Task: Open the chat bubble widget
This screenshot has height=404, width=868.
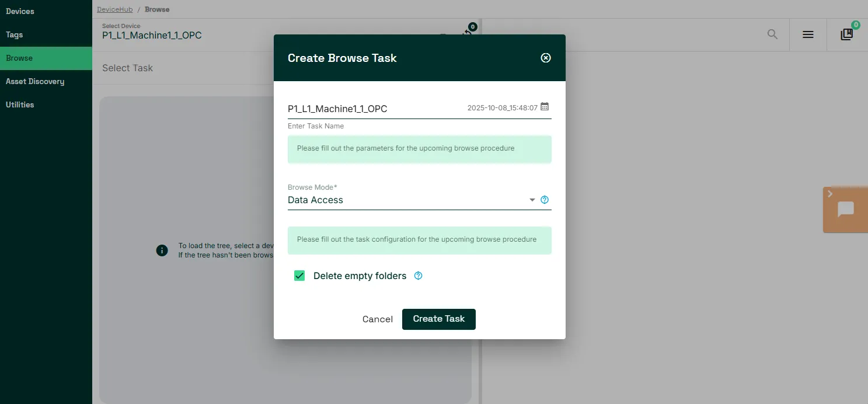Action: pyautogui.click(x=846, y=210)
